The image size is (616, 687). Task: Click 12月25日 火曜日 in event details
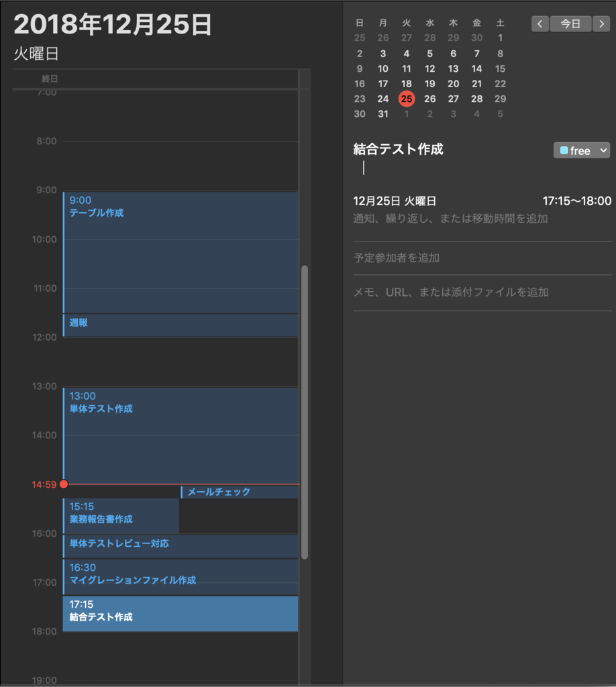pos(395,201)
